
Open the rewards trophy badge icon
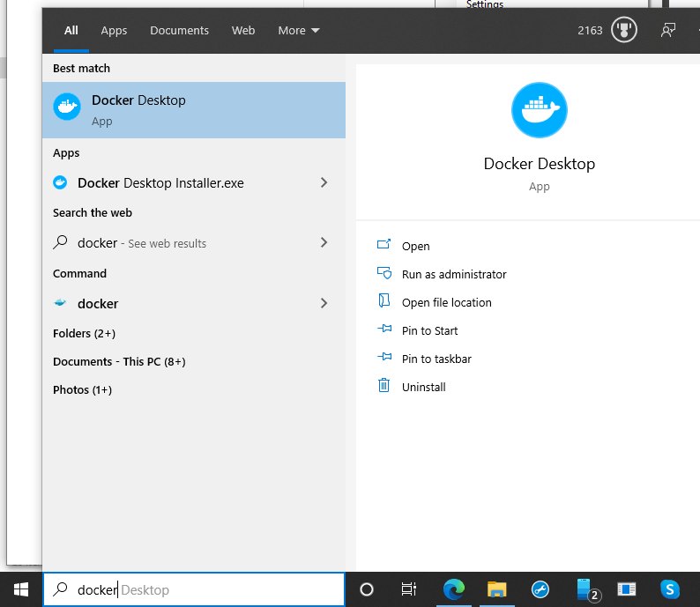[623, 30]
